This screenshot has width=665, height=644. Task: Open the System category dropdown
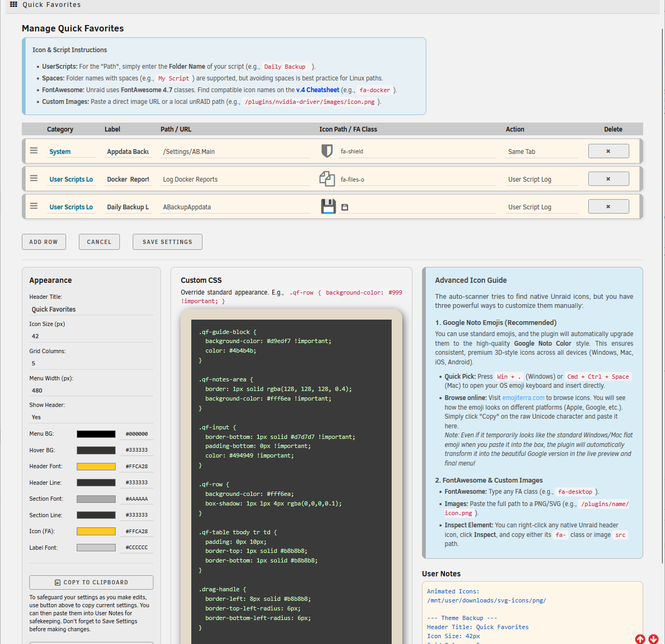click(x=71, y=152)
